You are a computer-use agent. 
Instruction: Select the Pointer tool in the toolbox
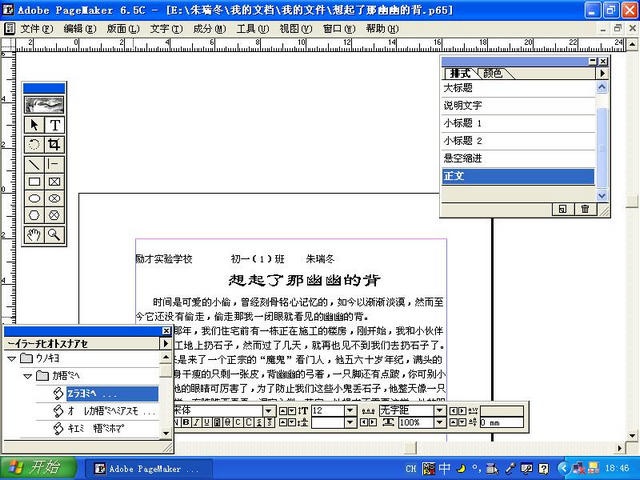(x=34, y=125)
